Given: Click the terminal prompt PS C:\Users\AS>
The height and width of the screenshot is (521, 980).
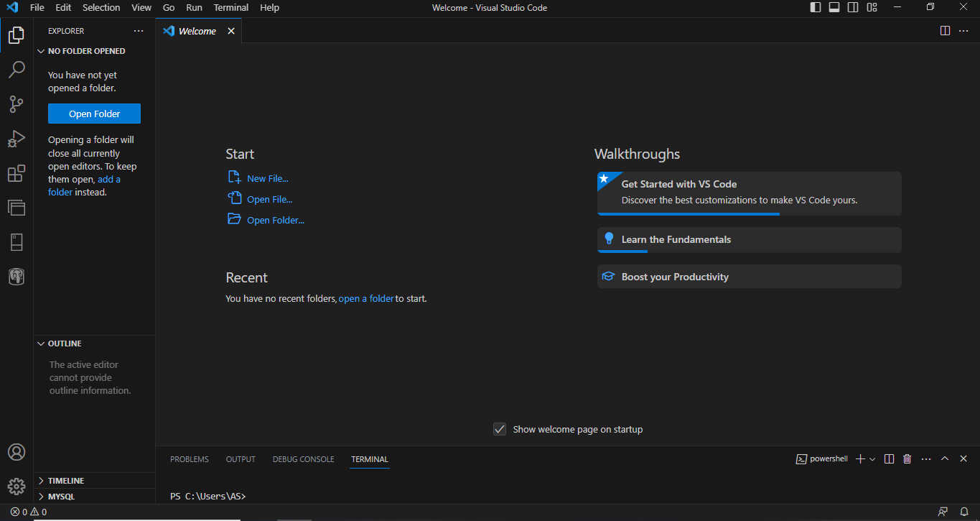Looking at the screenshot, I should click(208, 496).
